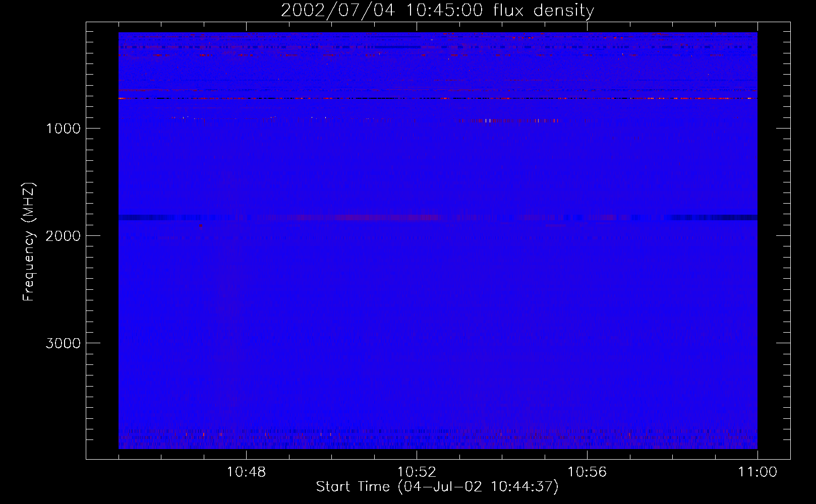Select the 3000 frequency tick label

(x=63, y=343)
